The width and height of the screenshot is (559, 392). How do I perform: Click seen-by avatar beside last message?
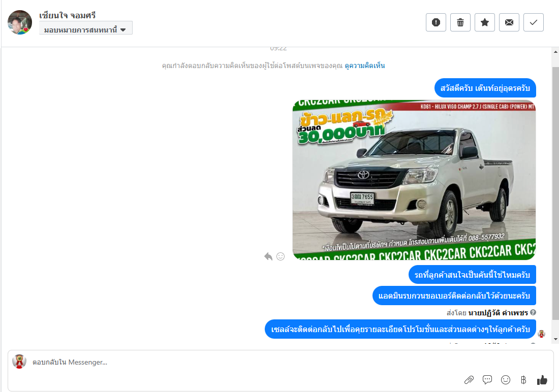coord(542,334)
